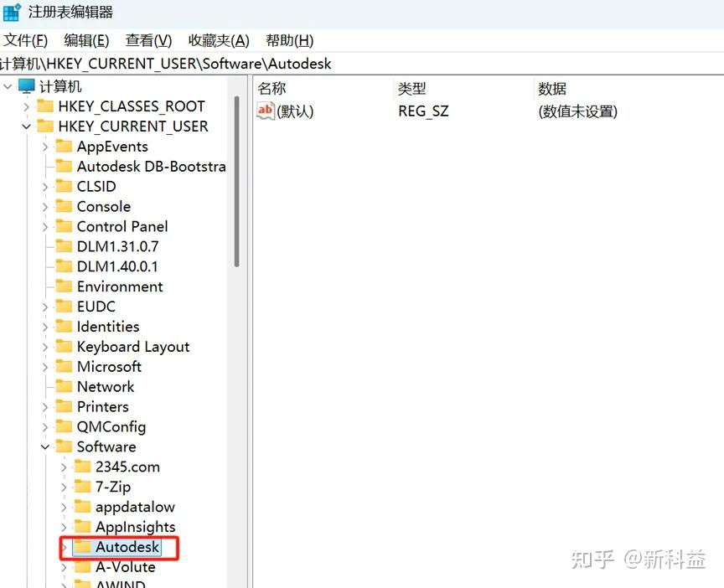This screenshot has height=588, width=724.
Task: Sort by the 数据 column header
Action: click(x=552, y=88)
